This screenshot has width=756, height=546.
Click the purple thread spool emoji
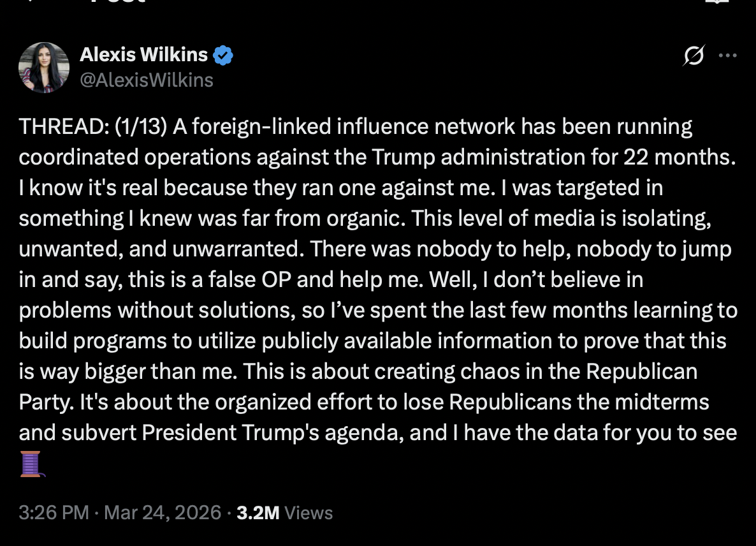tap(30, 464)
